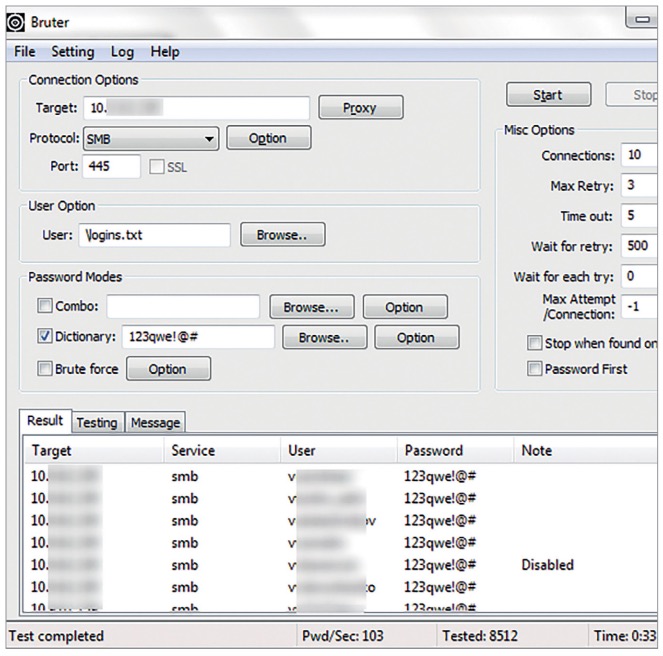The height and width of the screenshot is (656, 663).
Task: Click the Bruter app icon in title bar
Action: click(16, 19)
